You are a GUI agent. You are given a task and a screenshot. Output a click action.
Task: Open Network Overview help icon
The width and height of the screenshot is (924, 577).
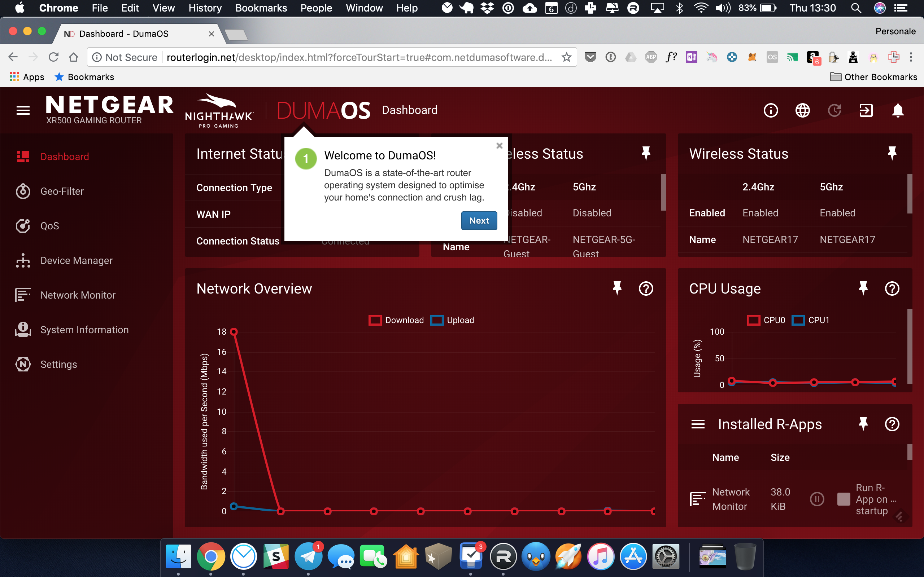coord(646,288)
